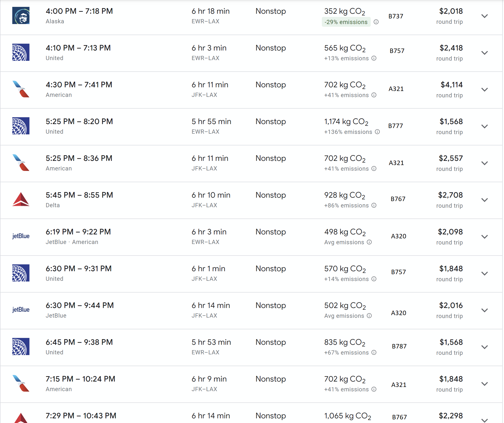Image resolution: width=504 pixels, height=423 pixels.
Task: Click emissions info icon for Alaska flight
Action: pos(376,22)
